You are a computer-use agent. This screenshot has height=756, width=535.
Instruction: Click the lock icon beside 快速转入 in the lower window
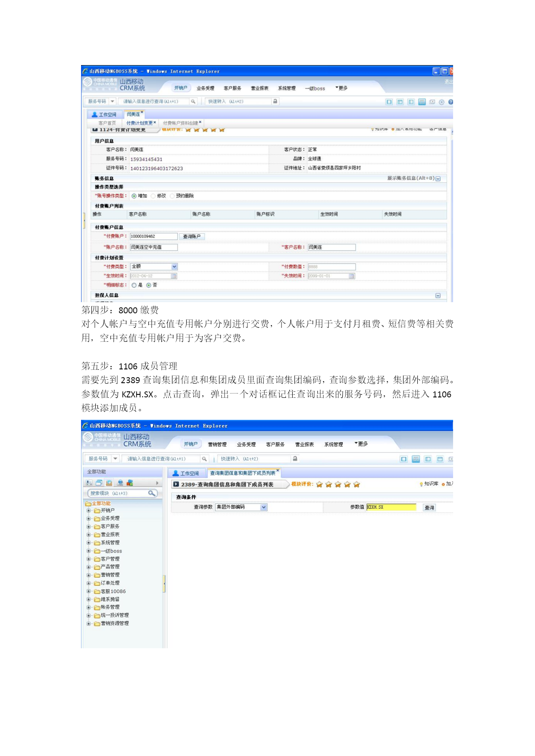pyautogui.click(x=295, y=459)
